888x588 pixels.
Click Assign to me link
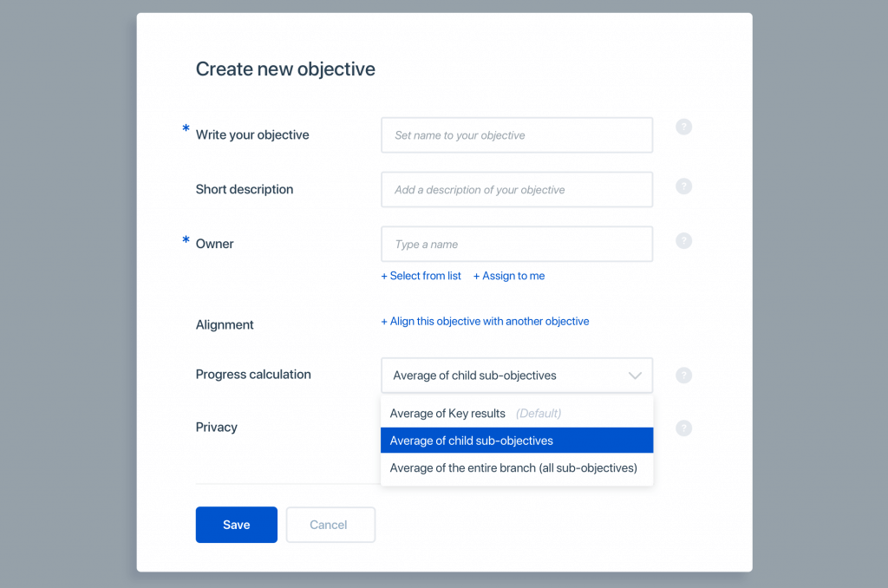[x=509, y=276]
